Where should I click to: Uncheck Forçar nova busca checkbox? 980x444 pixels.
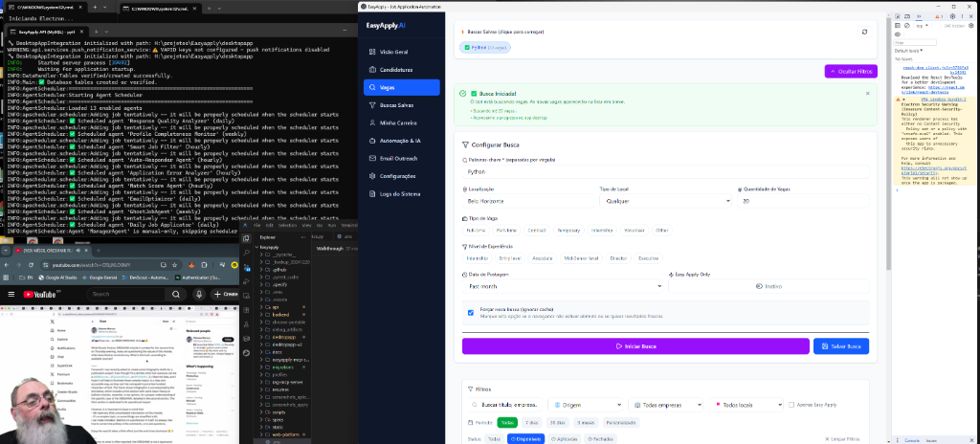pyautogui.click(x=471, y=312)
